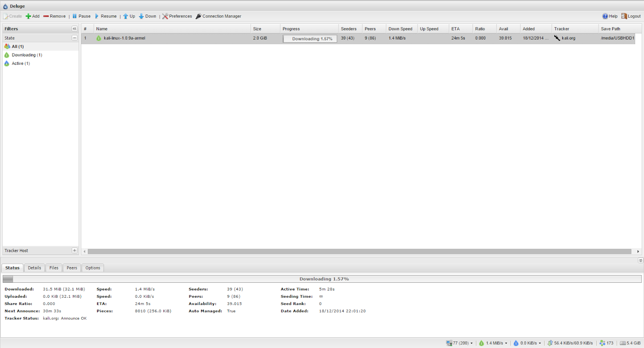Screen dimensions: 644x348
Task: Select the Downloading (1) filter
Action: tap(40, 55)
